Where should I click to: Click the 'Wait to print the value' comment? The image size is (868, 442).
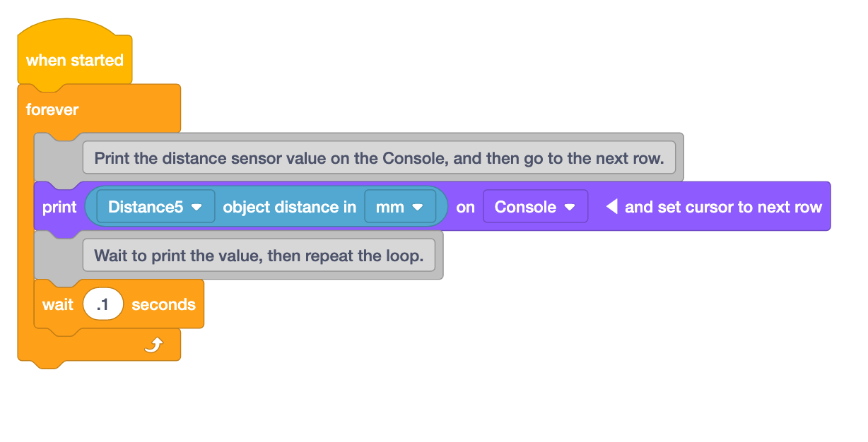[261, 255]
